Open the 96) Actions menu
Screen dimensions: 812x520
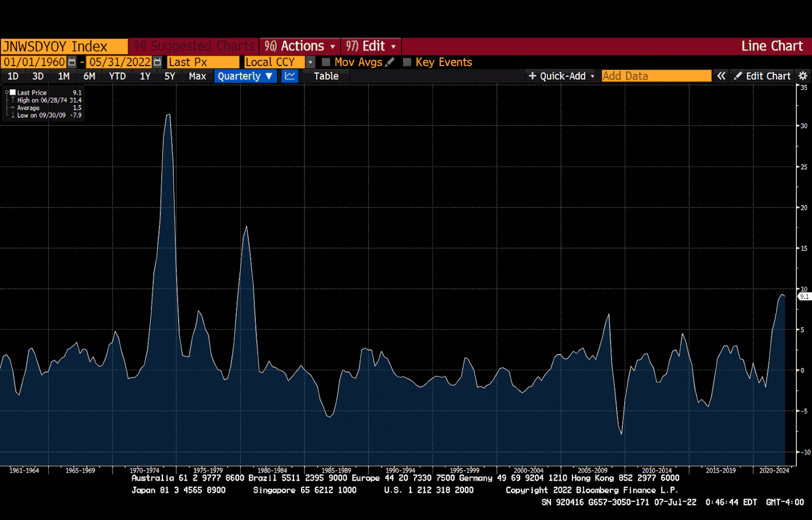click(300, 46)
